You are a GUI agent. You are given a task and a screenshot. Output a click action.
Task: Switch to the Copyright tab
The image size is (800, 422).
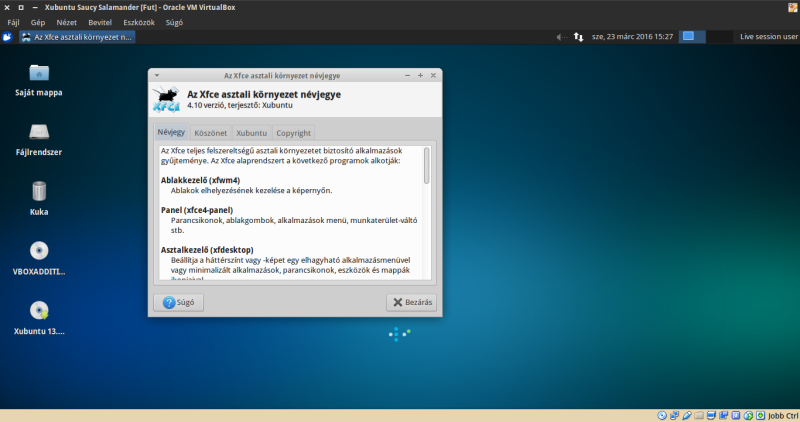[x=293, y=133]
